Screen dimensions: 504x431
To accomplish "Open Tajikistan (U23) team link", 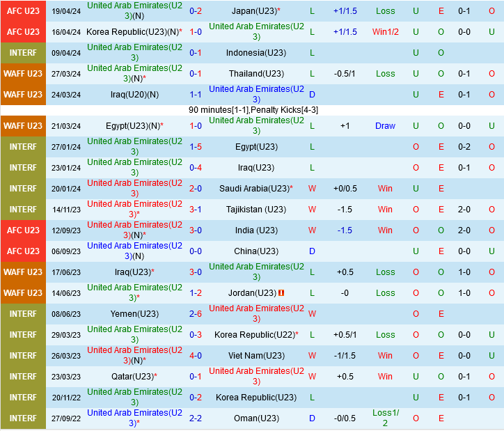I will coord(256,210).
